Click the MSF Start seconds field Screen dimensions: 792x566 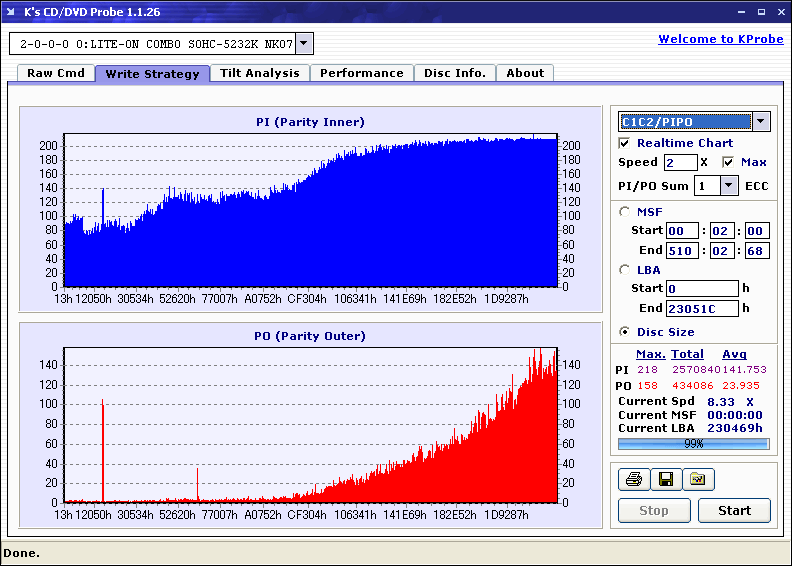coord(723,231)
